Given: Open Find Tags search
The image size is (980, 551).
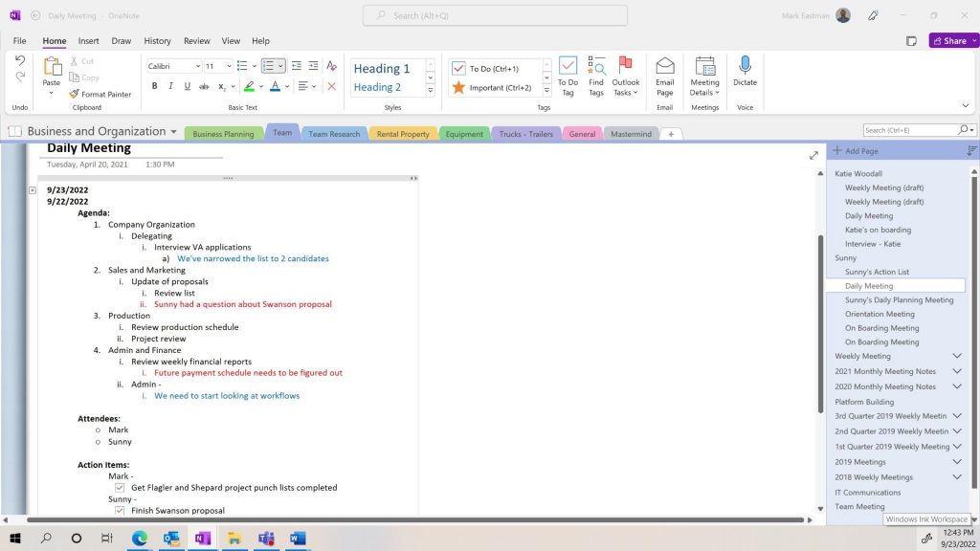Looking at the screenshot, I should pos(596,66).
